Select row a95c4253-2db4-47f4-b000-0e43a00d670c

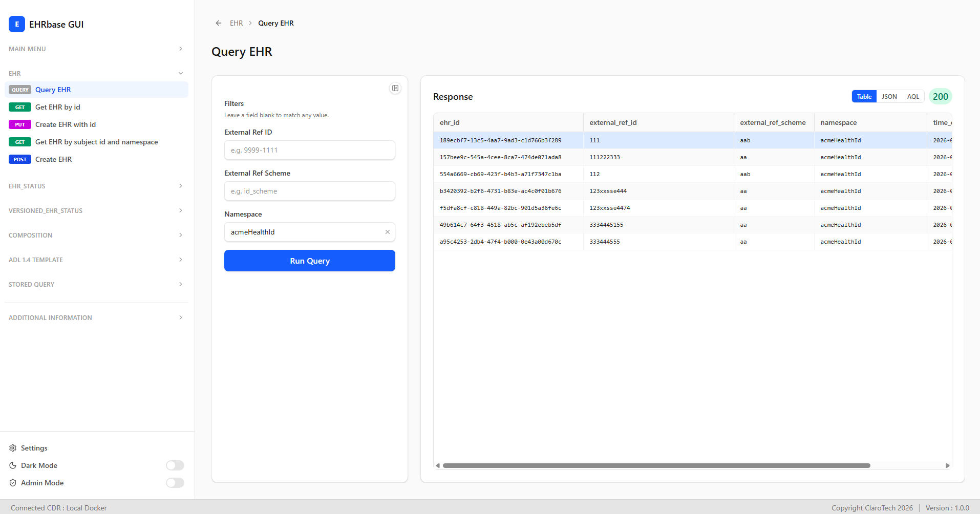pos(693,242)
